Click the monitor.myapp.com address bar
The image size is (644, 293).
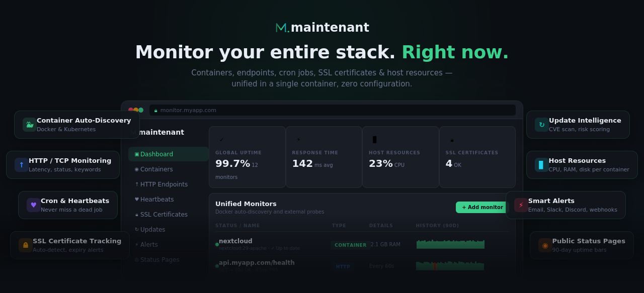coord(333,110)
